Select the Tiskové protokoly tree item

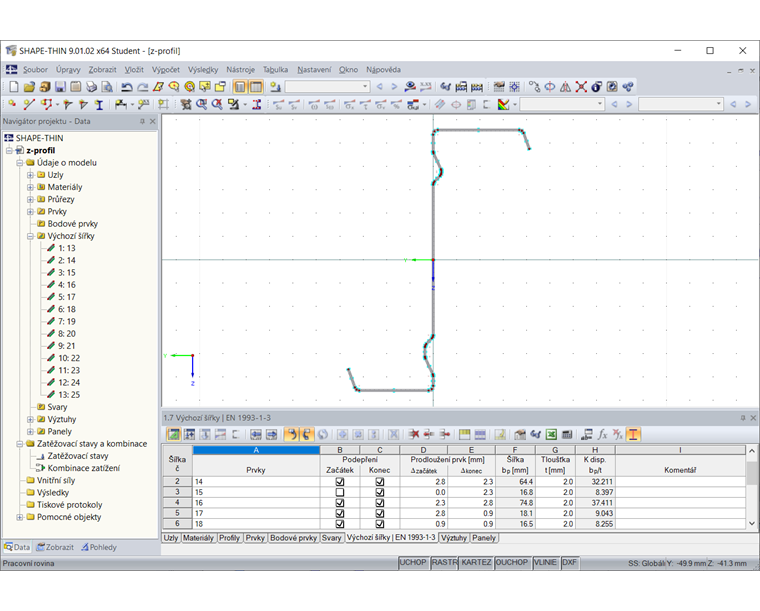(x=70, y=505)
